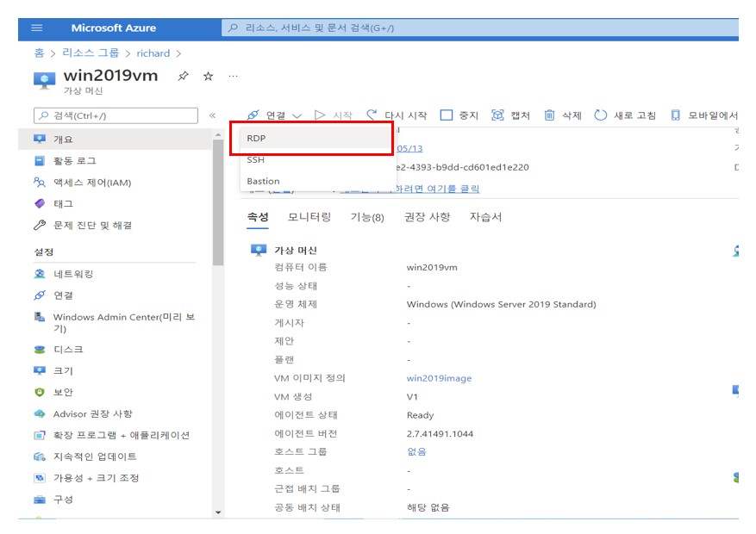Click the 보안 shield icon
The width and height of the screenshot is (756, 534).
[40, 393]
